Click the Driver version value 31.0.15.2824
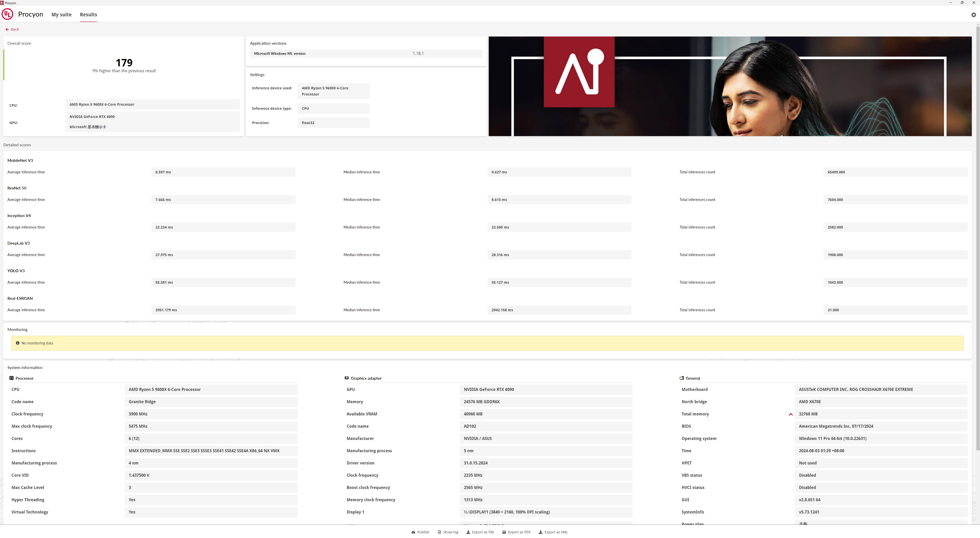 click(x=546, y=463)
